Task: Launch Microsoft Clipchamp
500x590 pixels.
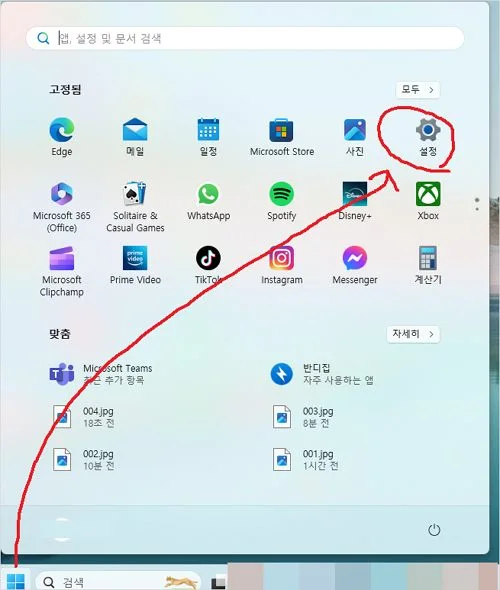Action: pos(62,271)
